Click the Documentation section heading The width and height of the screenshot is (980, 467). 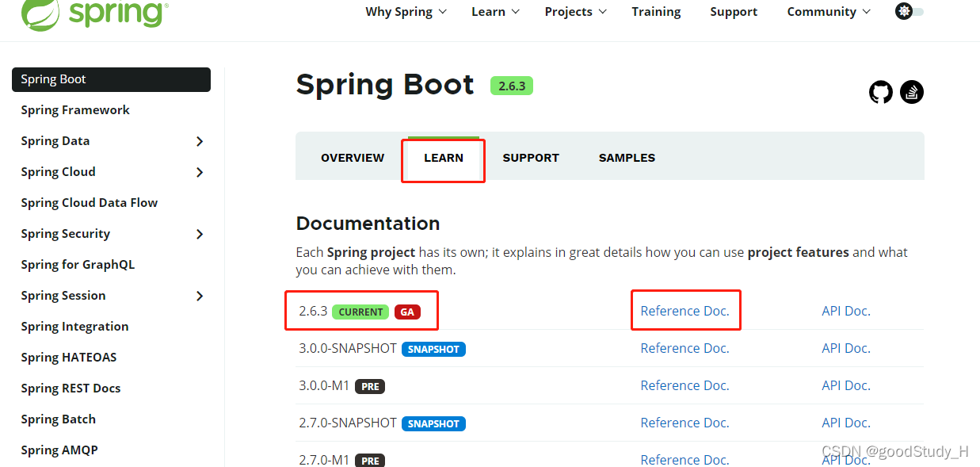pos(368,224)
